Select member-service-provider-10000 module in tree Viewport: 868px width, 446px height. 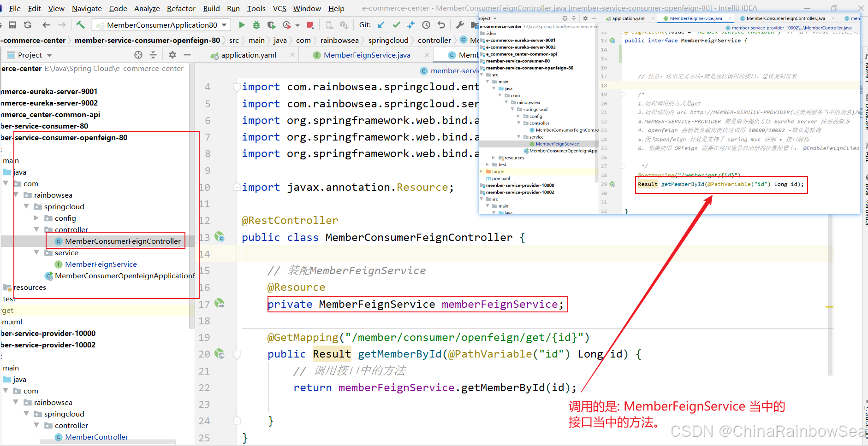click(48, 333)
